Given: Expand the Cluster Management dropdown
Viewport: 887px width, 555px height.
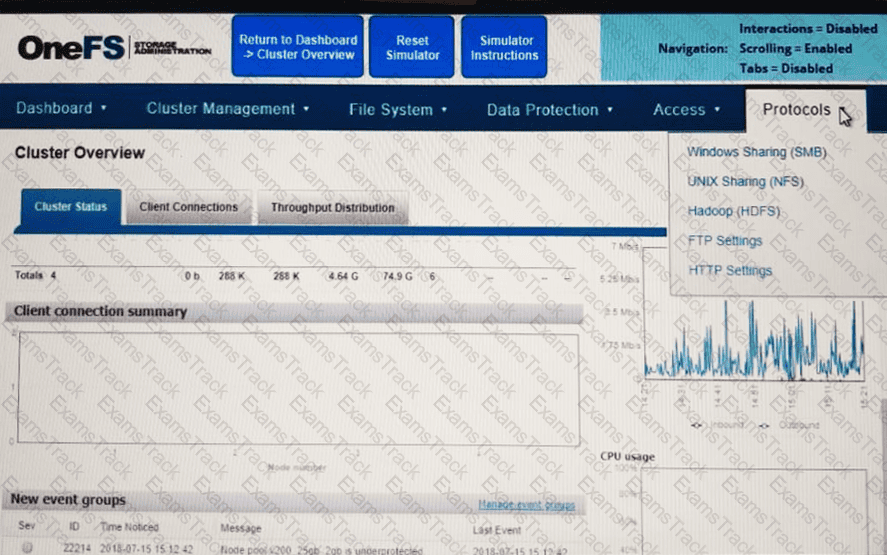Looking at the screenshot, I should pos(227,109).
